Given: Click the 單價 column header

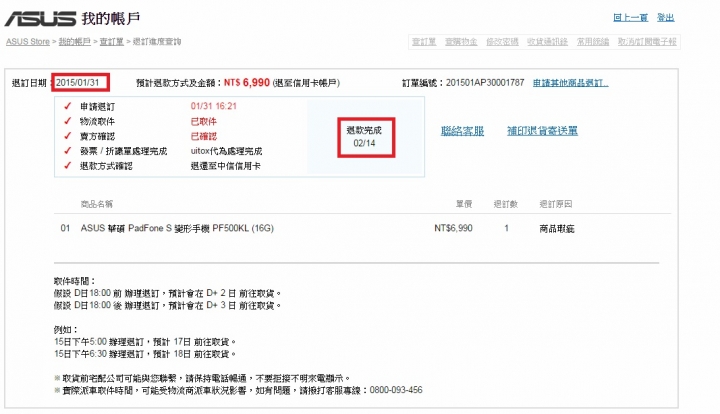Looking at the screenshot, I should [x=464, y=204].
